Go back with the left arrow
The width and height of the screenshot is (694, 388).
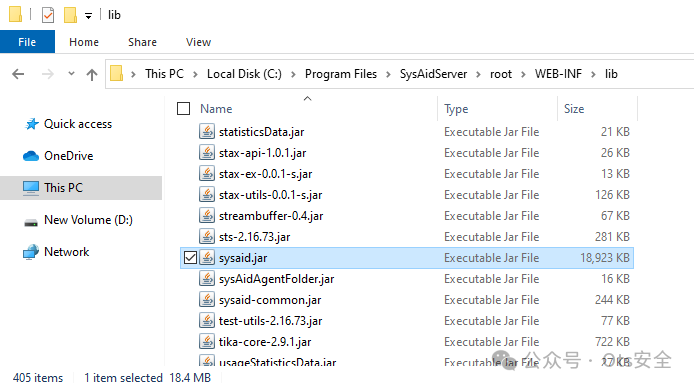tap(18, 74)
